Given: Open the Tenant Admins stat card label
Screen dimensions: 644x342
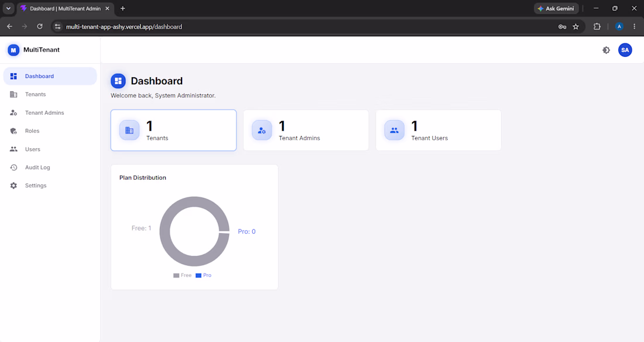Looking at the screenshot, I should [299, 138].
